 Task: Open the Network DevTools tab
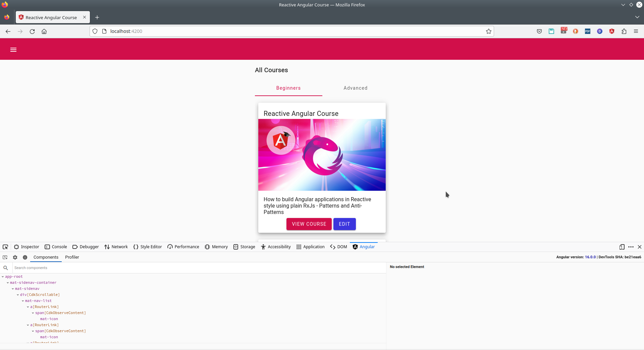click(116, 247)
